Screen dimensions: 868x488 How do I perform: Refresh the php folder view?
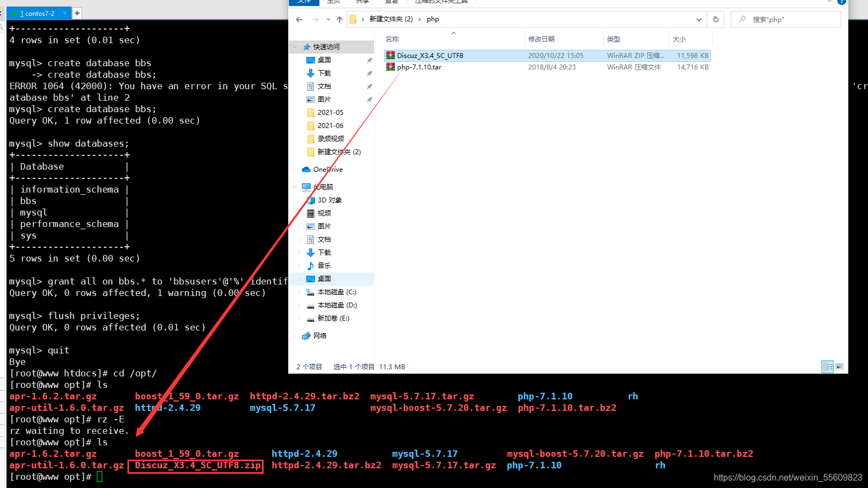tap(716, 20)
